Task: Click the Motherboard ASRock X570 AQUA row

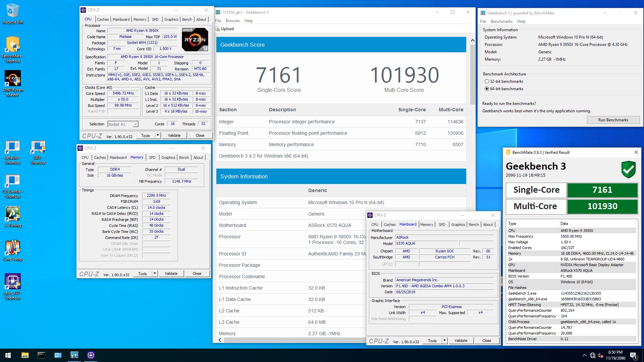Action: pyautogui.click(x=291, y=225)
